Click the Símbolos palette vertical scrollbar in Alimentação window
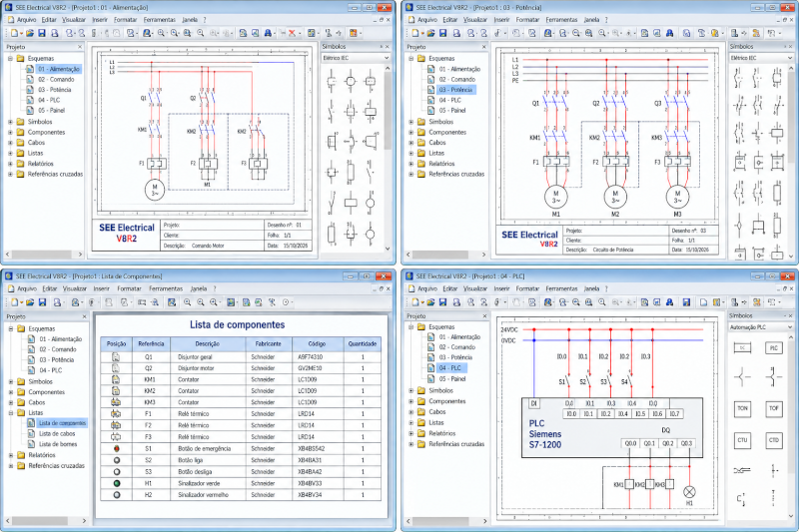The width and height of the screenshot is (799, 532). point(388,158)
